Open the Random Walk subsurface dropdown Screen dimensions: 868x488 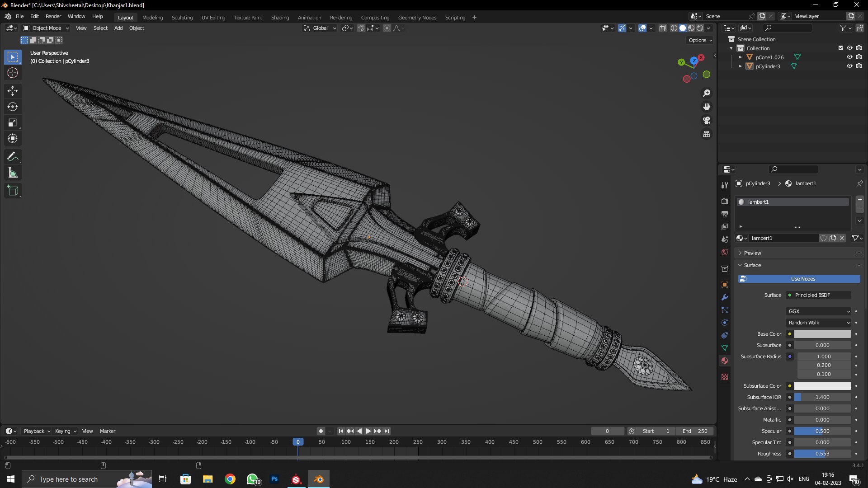click(x=819, y=323)
